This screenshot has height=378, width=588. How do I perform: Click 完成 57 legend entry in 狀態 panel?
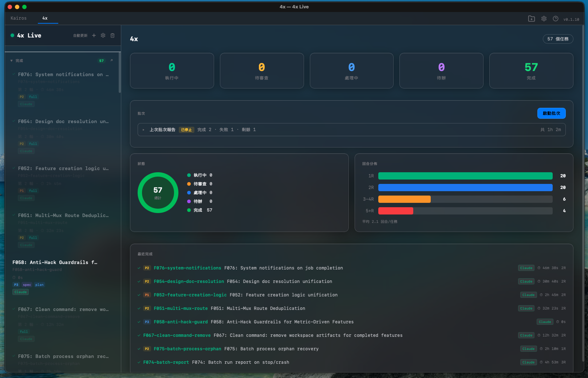[200, 210]
